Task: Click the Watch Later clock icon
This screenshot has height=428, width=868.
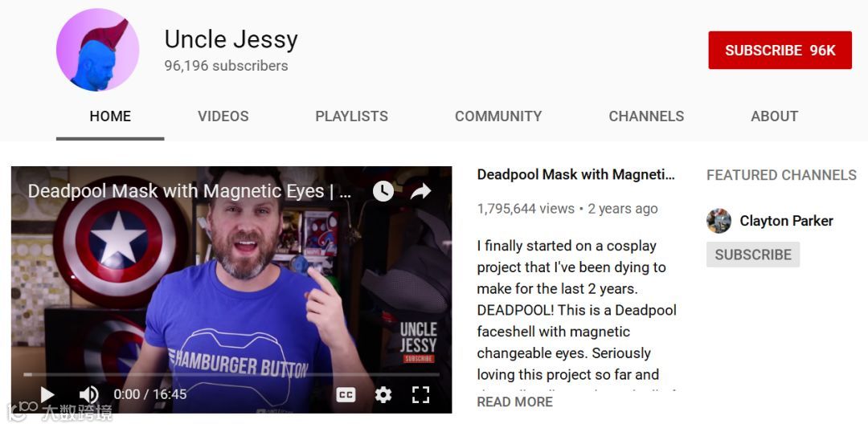Action: click(383, 191)
